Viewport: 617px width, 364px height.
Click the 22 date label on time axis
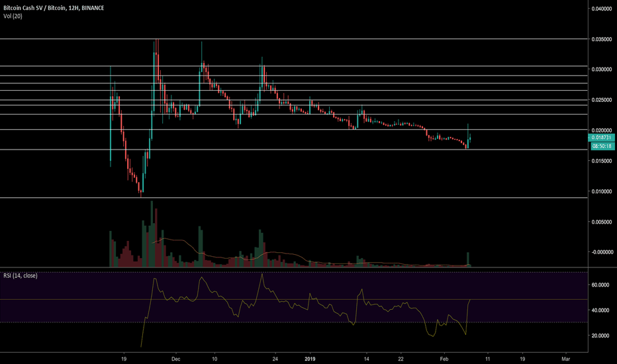coord(401,359)
